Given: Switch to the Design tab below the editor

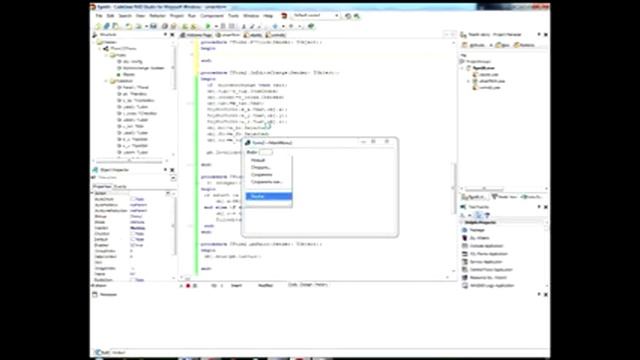Looking at the screenshot, I should pos(306,285).
